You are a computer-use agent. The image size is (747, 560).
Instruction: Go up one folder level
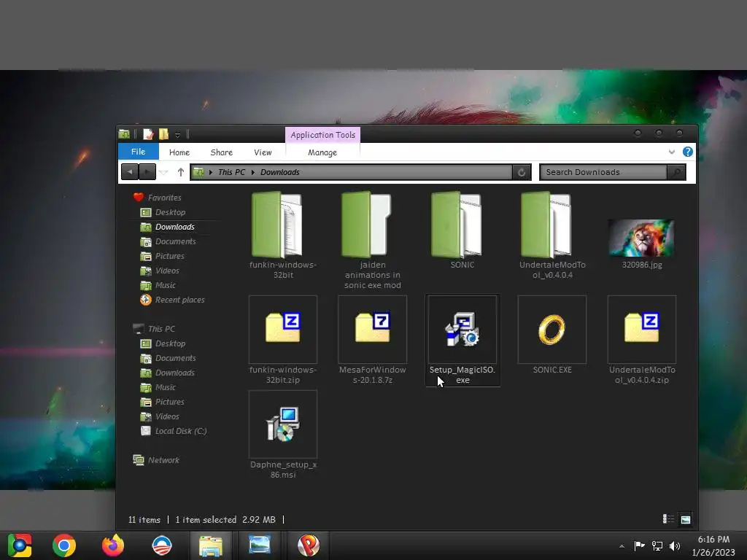tap(181, 172)
